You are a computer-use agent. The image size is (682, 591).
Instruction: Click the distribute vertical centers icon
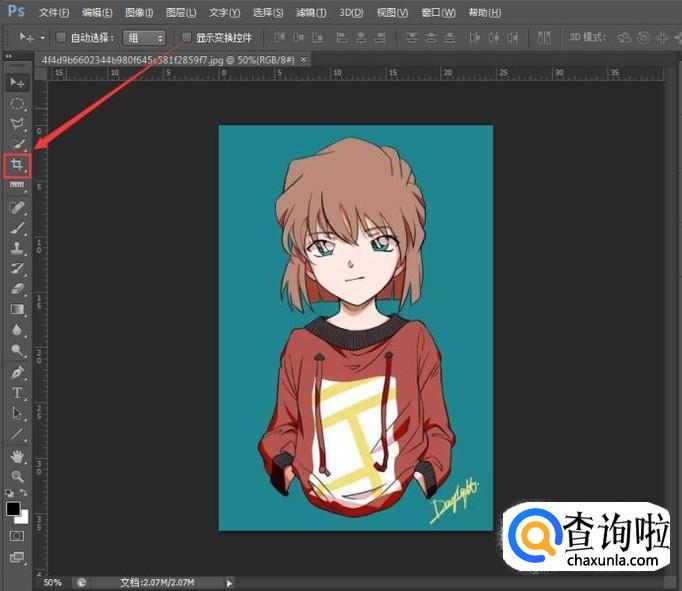(x=431, y=38)
